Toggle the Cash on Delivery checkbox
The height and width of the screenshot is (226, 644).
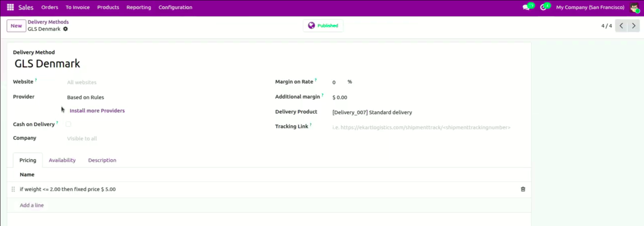[68, 124]
